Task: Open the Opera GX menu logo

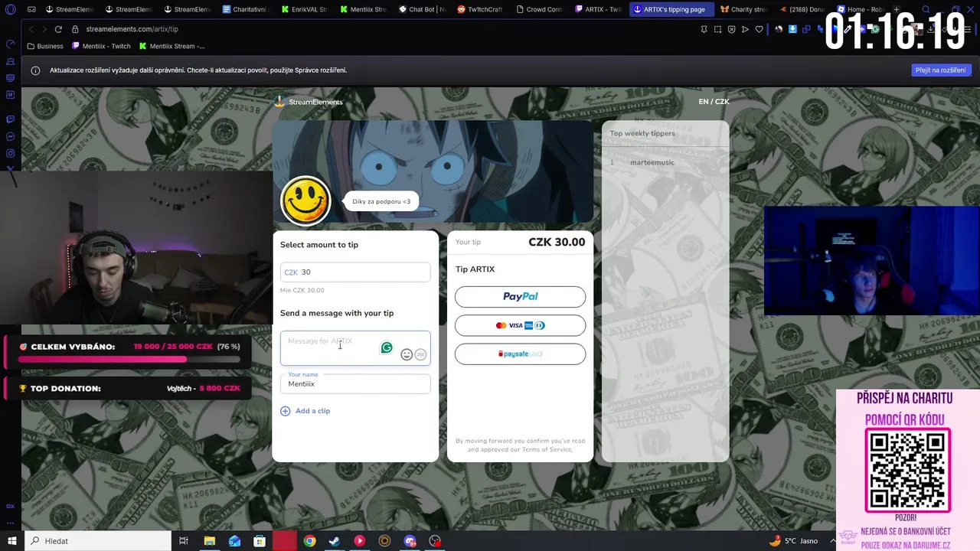Action: (11, 10)
